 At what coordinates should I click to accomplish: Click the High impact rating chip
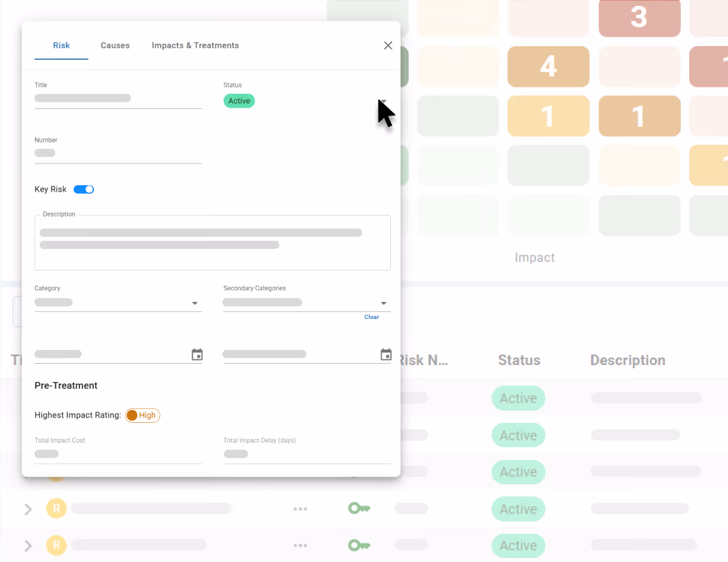(143, 416)
